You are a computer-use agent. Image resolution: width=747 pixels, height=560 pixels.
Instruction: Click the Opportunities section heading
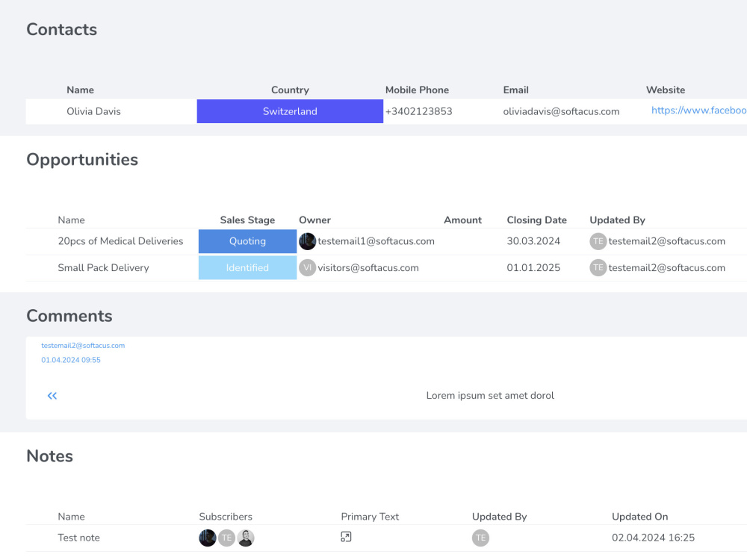82,160
